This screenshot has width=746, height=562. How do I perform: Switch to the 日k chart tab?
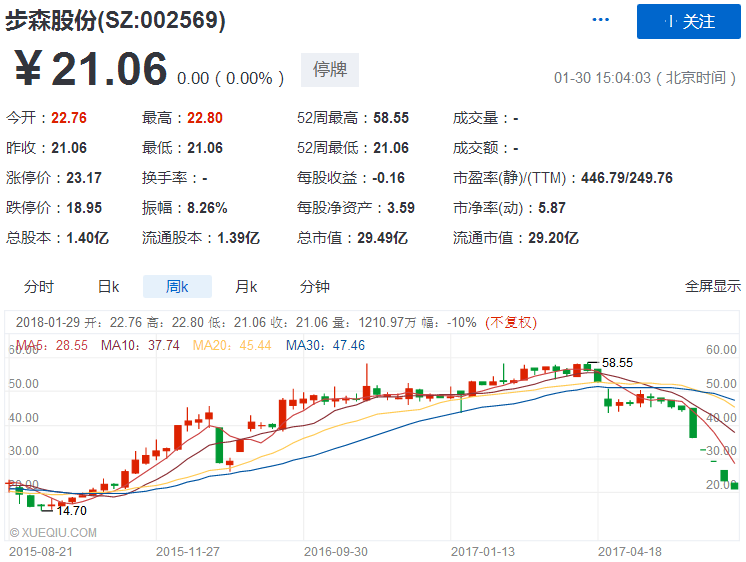pos(108,286)
